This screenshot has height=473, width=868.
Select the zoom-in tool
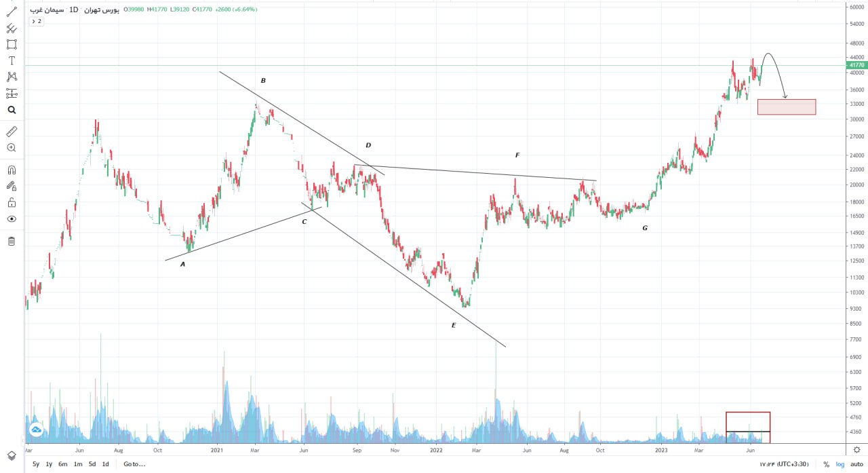click(12, 147)
